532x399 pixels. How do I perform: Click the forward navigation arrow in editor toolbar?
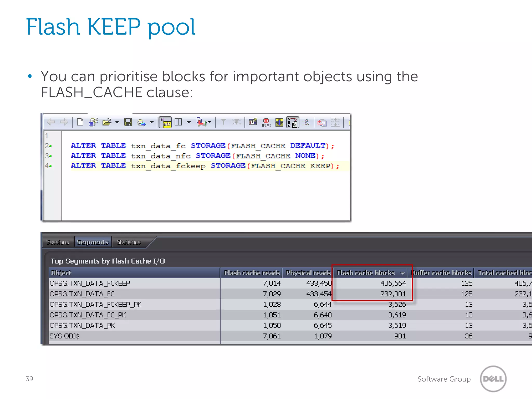[64, 122]
